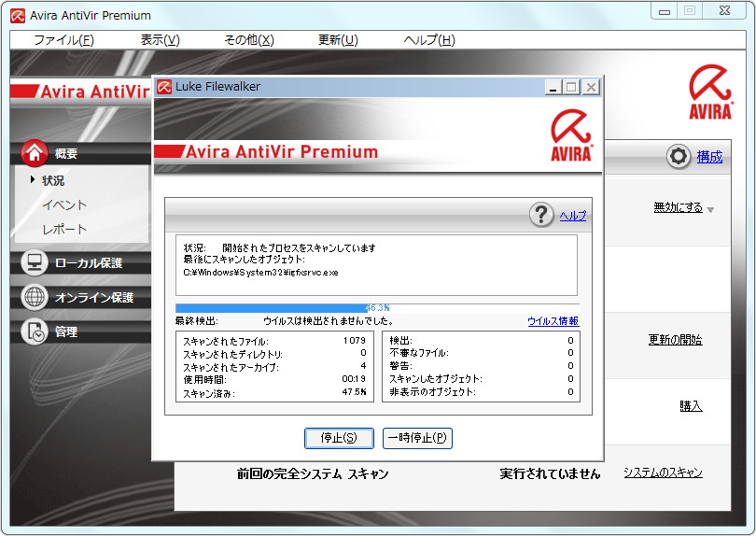The image size is (756, 536).
Task: Expand the dropdown arrow next to 無効にする
Action: click(710, 209)
